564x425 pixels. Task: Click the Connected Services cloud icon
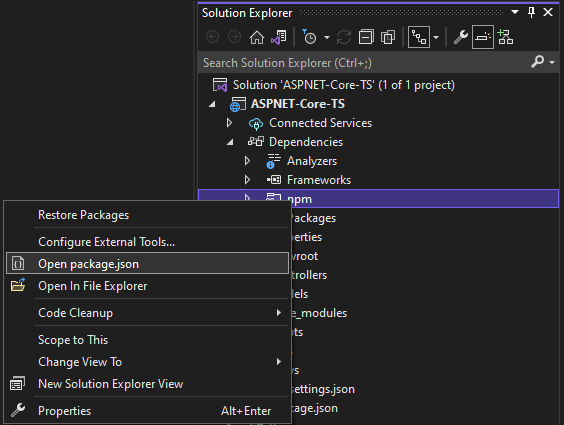tap(256, 124)
